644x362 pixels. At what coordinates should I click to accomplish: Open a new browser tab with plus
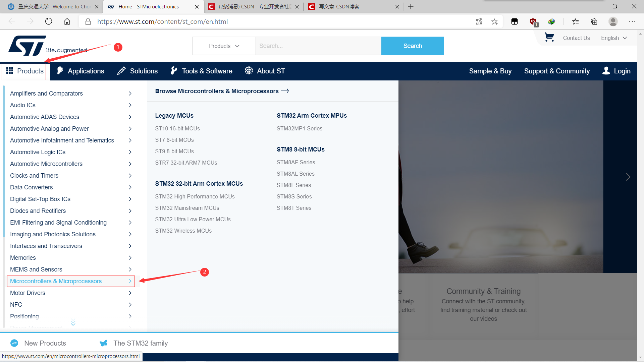pyautogui.click(x=411, y=6)
